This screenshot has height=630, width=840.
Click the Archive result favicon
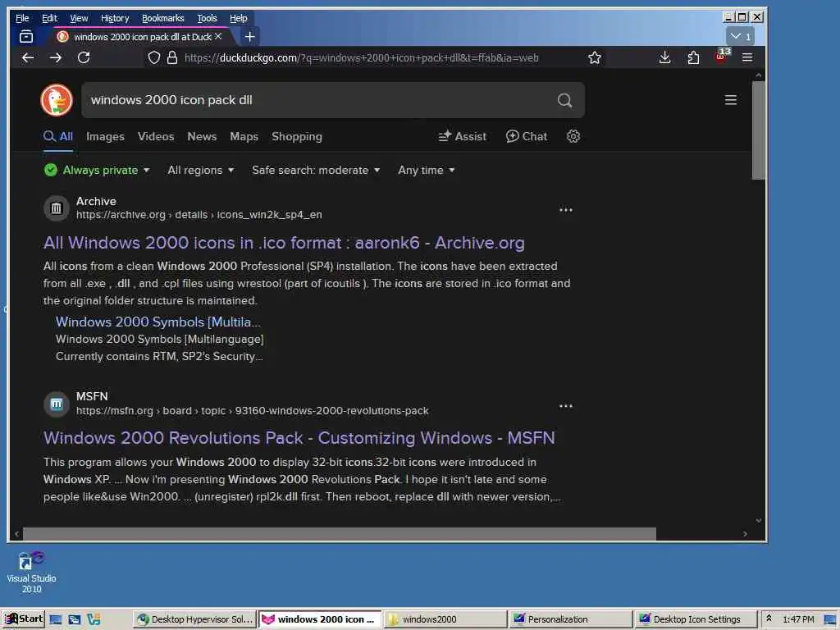click(x=57, y=208)
